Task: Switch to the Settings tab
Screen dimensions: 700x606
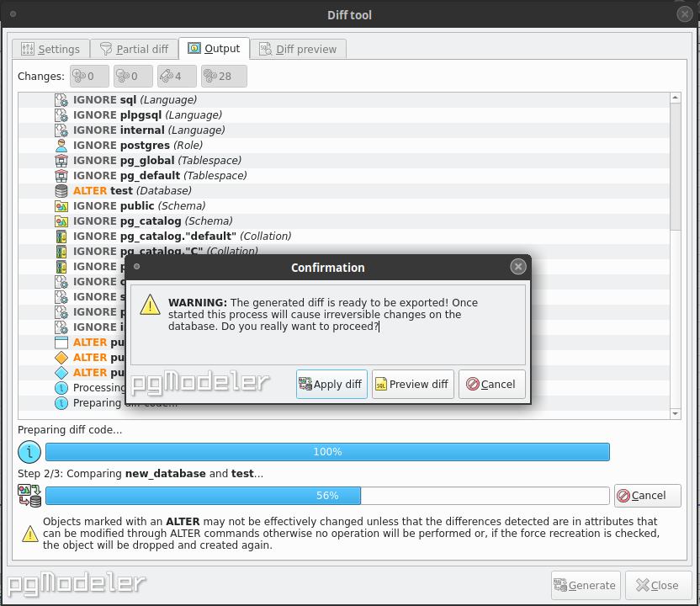Action: 50,49
